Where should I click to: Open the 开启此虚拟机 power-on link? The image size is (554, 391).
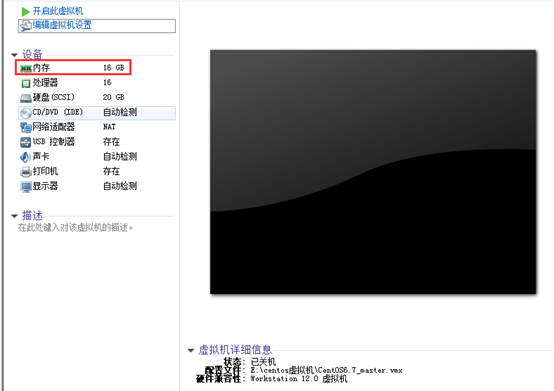pyautogui.click(x=58, y=11)
